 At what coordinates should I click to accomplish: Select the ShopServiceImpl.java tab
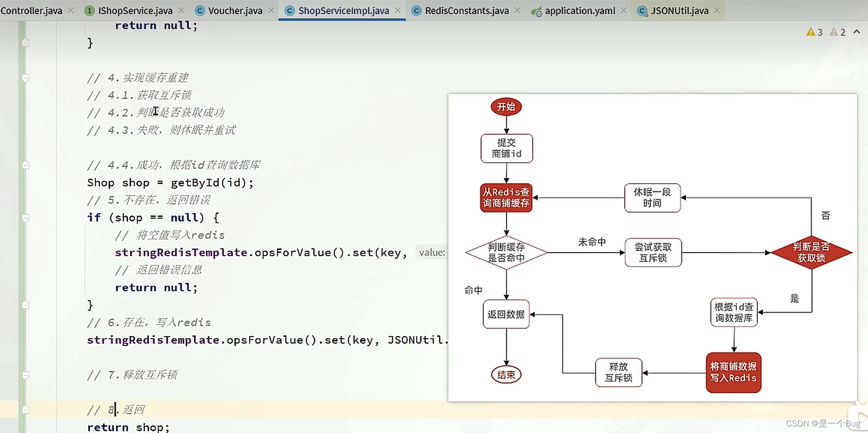click(x=343, y=10)
